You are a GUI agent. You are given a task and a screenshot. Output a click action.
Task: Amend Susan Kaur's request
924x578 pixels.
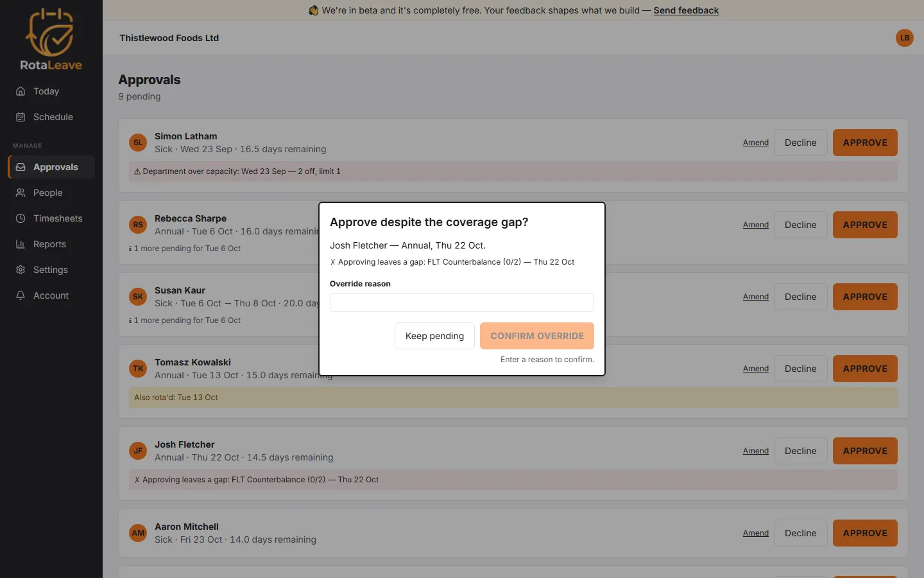756,297
